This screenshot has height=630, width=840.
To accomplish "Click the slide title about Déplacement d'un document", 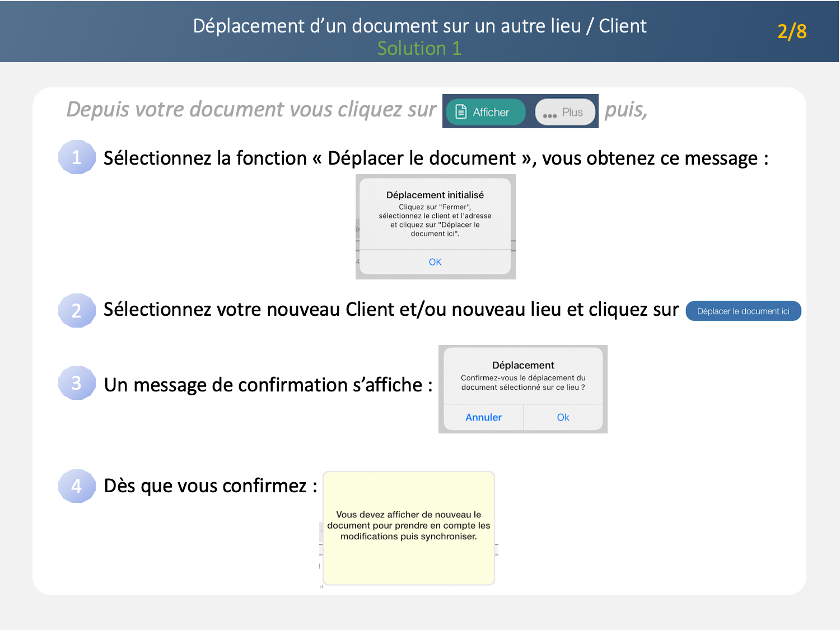I will 419,26.
